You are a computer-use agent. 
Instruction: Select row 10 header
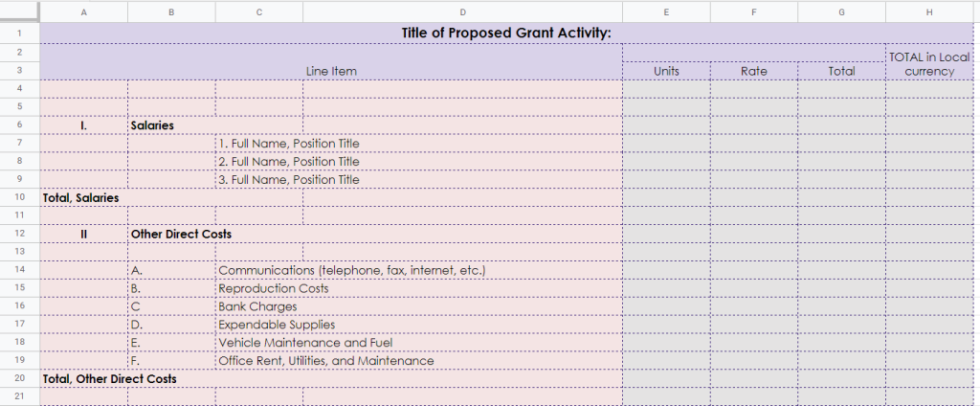[x=20, y=197]
